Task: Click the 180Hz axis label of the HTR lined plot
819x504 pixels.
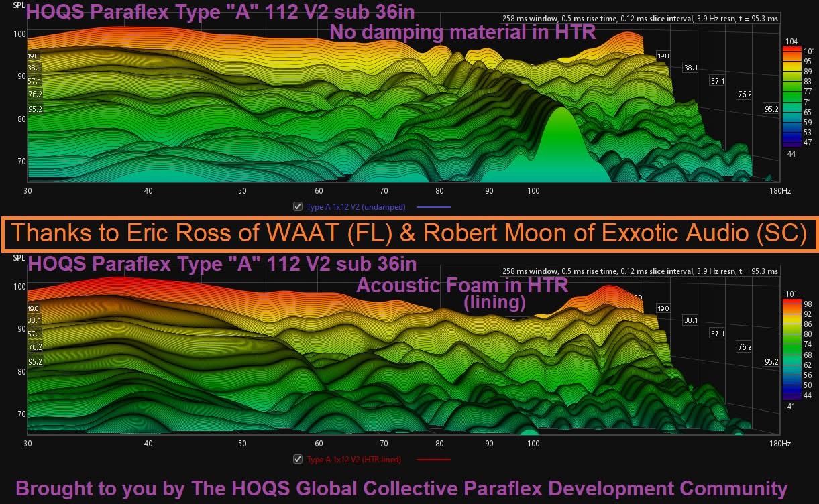Action: [x=780, y=444]
